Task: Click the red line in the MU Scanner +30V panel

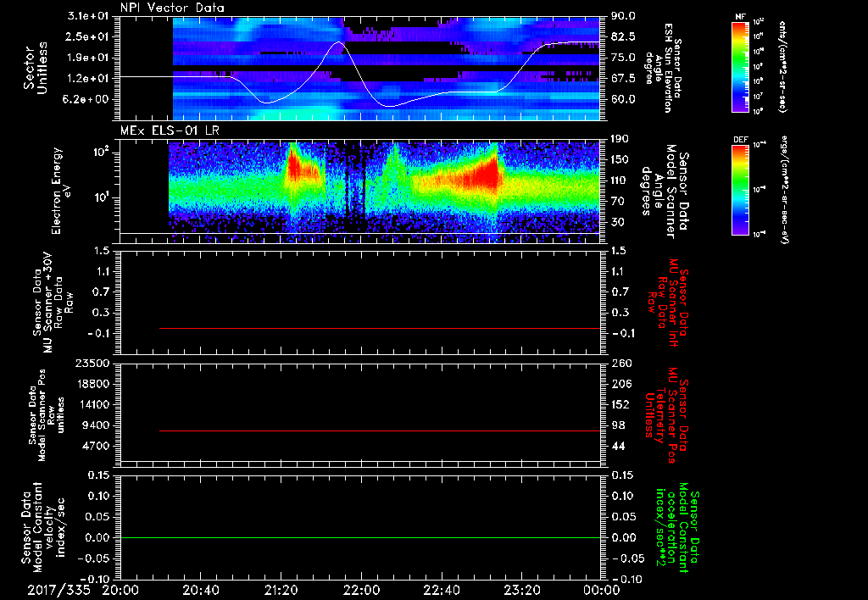Action: tap(380, 328)
